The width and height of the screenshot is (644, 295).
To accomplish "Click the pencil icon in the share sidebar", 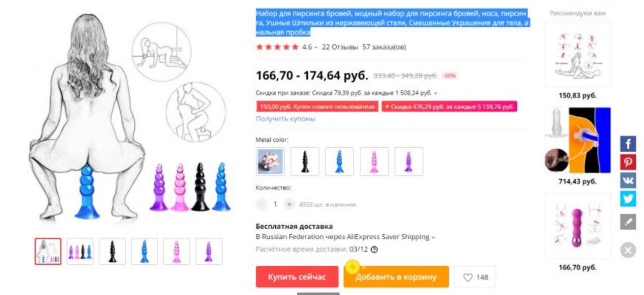I will 628,222.
